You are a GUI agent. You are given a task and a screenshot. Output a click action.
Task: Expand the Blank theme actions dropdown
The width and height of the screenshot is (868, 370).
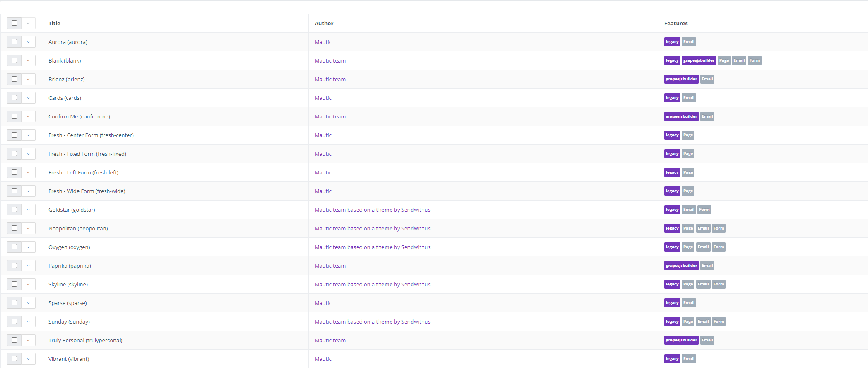28,60
